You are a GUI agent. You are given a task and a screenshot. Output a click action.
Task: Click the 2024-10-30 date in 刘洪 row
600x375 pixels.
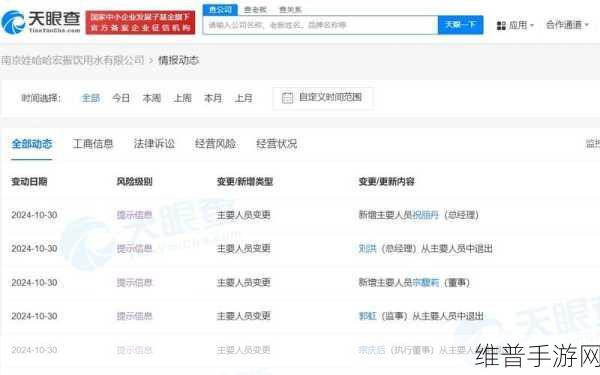(34, 249)
